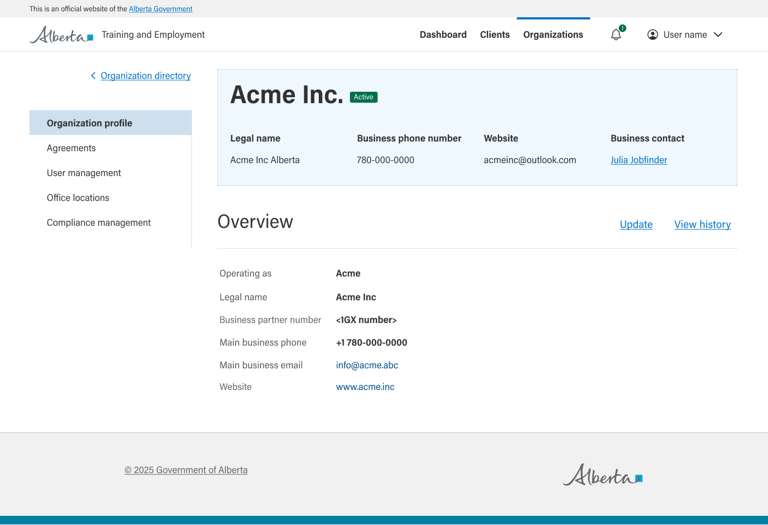Select the Organizations nav item
The height and width of the screenshot is (525, 768).
pos(553,35)
